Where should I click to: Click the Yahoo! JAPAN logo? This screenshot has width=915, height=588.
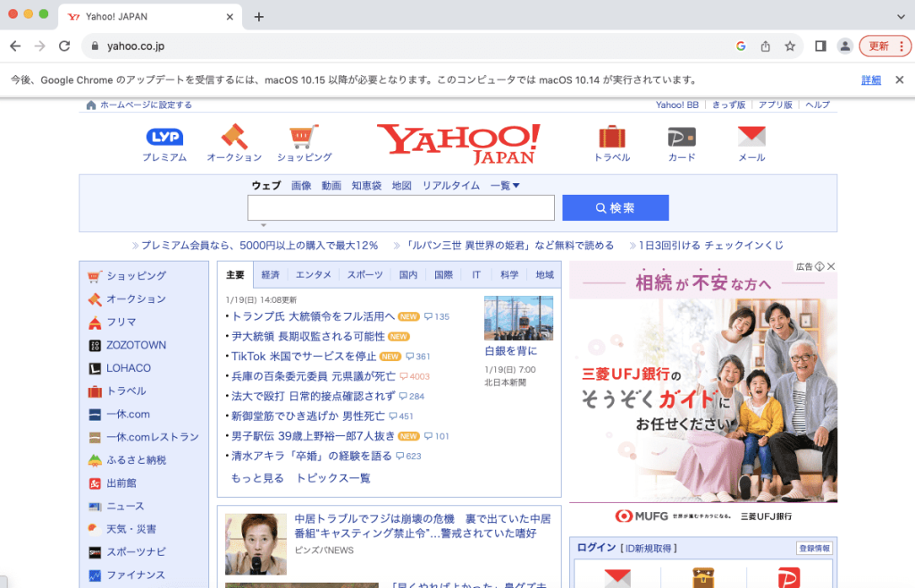pos(458,144)
